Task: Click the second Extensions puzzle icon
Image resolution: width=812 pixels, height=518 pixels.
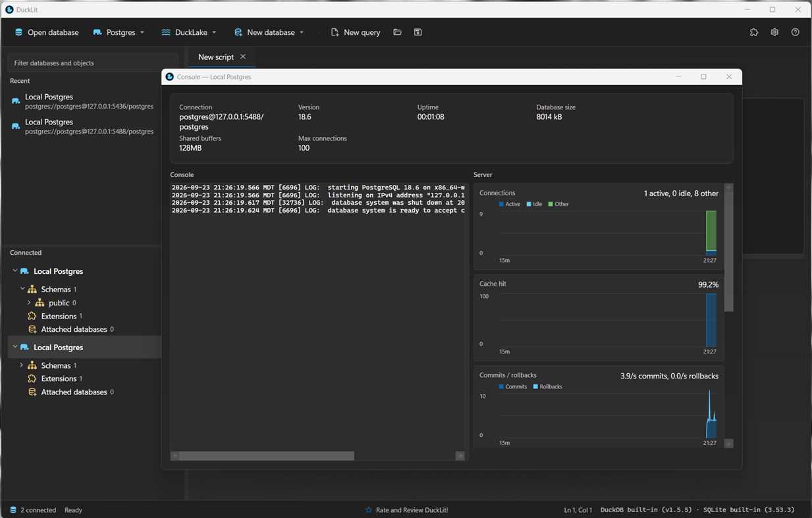Action: pyautogui.click(x=32, y=378)
